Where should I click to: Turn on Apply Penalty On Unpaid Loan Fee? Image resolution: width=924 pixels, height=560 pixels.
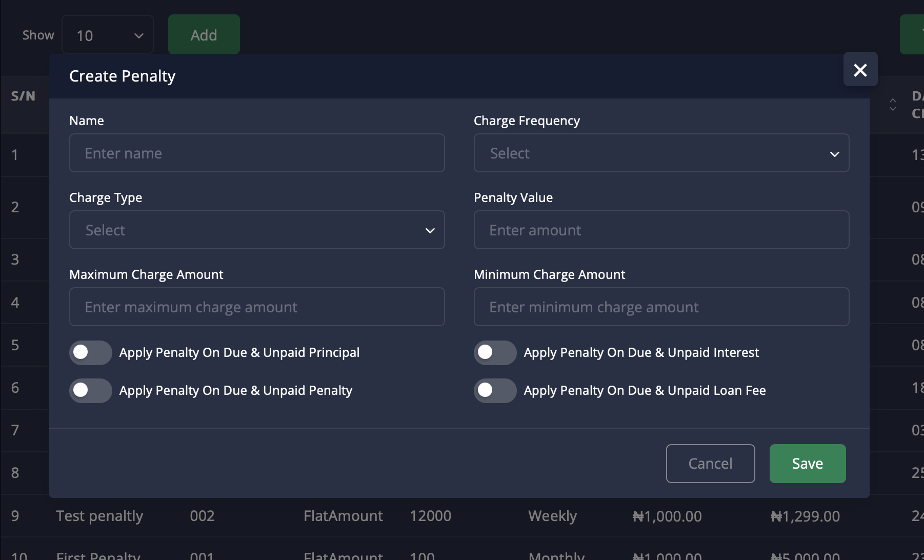pyautogui.click(x=495, y=390)
